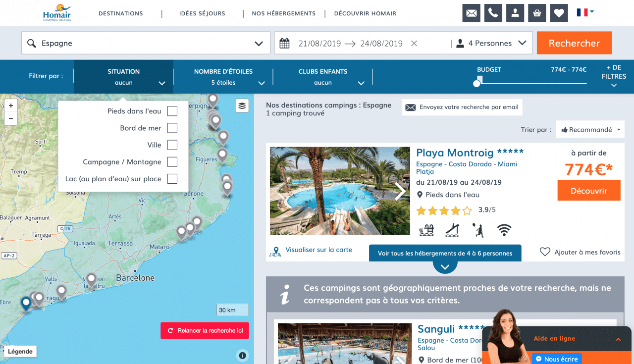Check Lac (ou plan d'eau) sur place
634x364 pixels.
[x=172, y=179]
